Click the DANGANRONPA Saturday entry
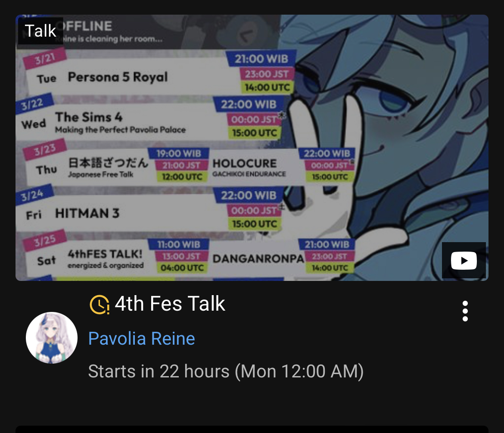The image size is (504, 433). [x=258, y=259]
